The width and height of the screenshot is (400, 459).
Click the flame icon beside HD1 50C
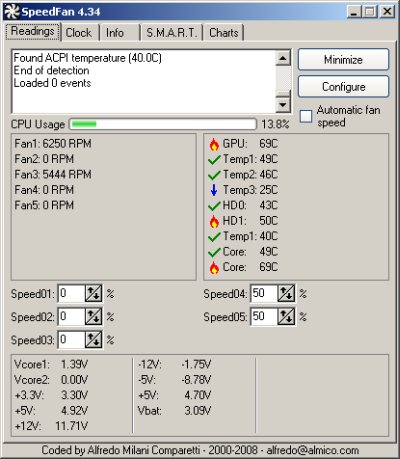[214, 221]
